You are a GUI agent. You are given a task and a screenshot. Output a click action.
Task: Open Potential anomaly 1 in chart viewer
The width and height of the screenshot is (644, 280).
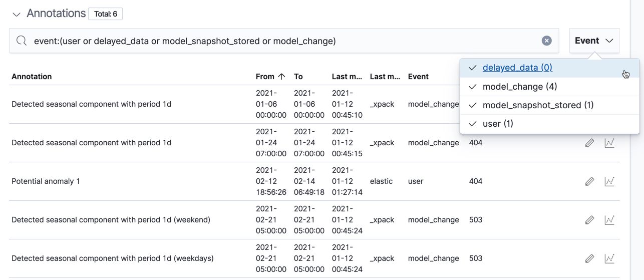[609, 181]
